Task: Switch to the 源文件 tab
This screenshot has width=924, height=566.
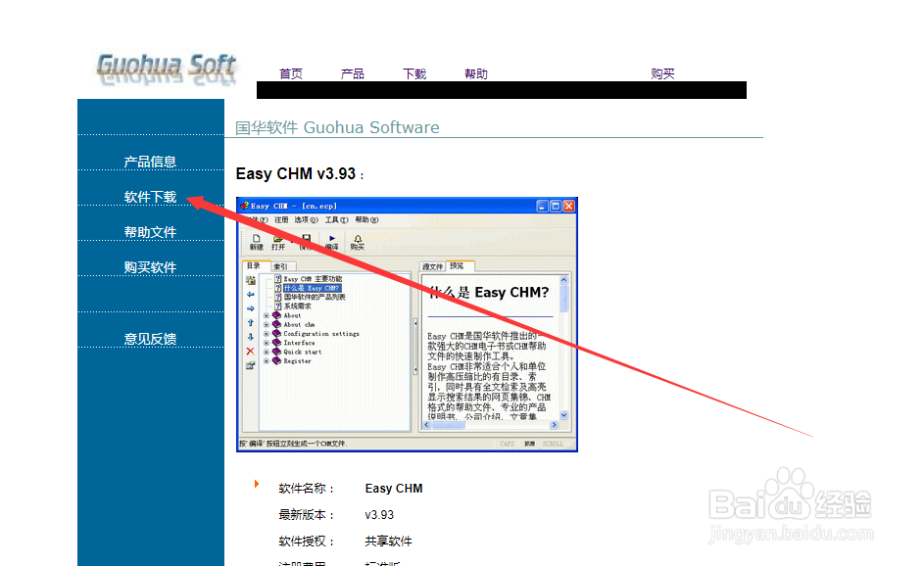Action: (432, 266)
